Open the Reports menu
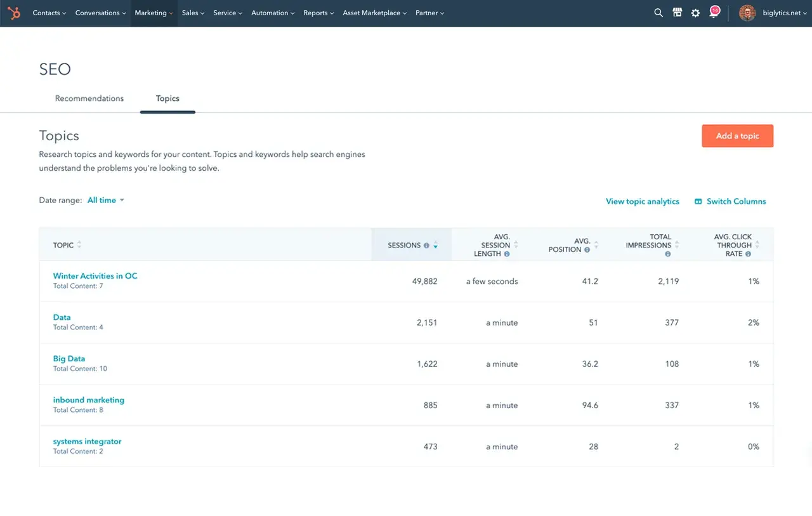Viewport: 812px width, 516px height. pos(317,13)
